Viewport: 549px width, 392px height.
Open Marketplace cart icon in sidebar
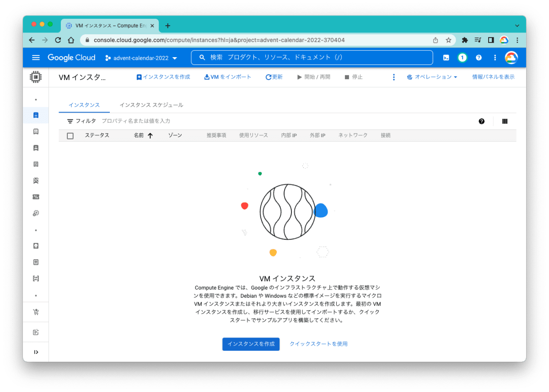pos(36,312)
